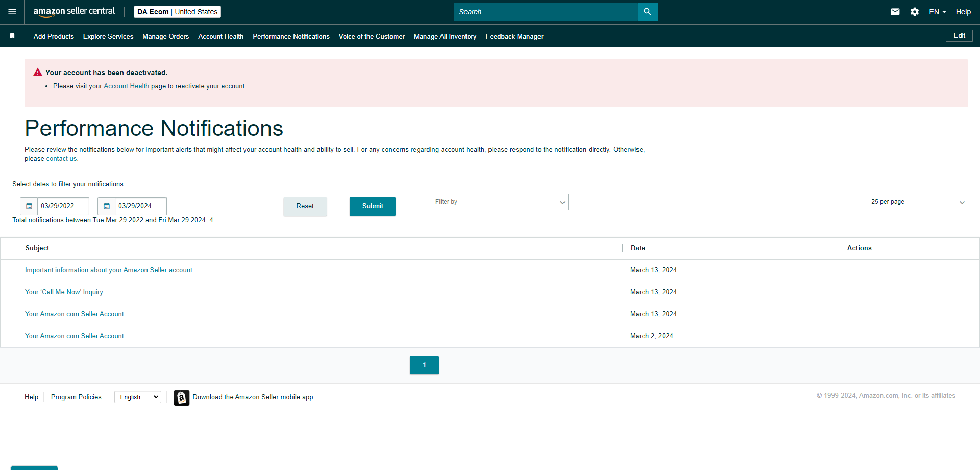Click the Amazon Seller mobile app icon

pyautogui.click(x=181, y=397)
